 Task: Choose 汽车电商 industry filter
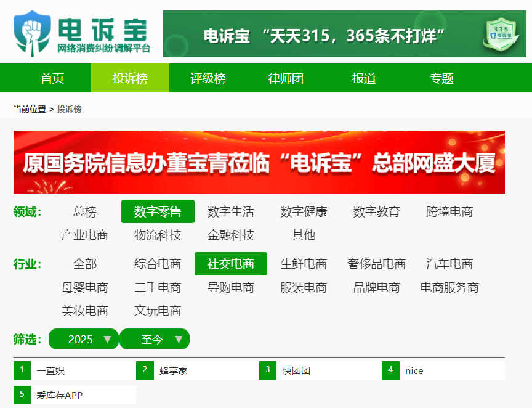[x=449, y=264]
